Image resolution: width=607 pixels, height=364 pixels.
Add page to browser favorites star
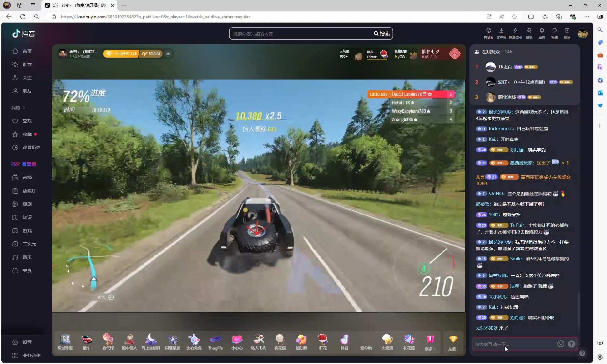point(514,17)
